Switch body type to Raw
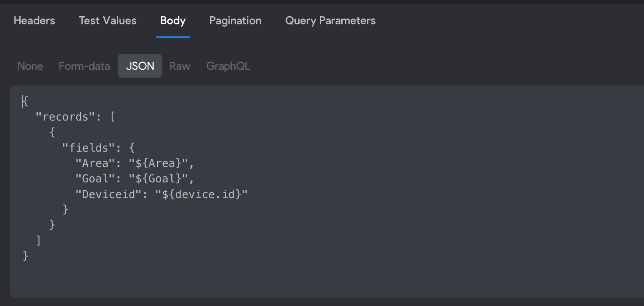This screenshot has height=306, width=644. coord(180,66)
